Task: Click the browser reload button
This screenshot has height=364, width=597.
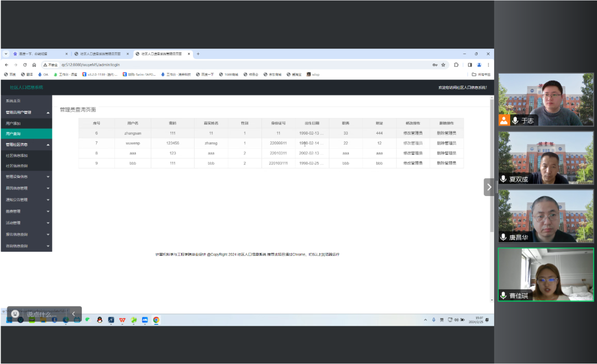Action: 25,65
